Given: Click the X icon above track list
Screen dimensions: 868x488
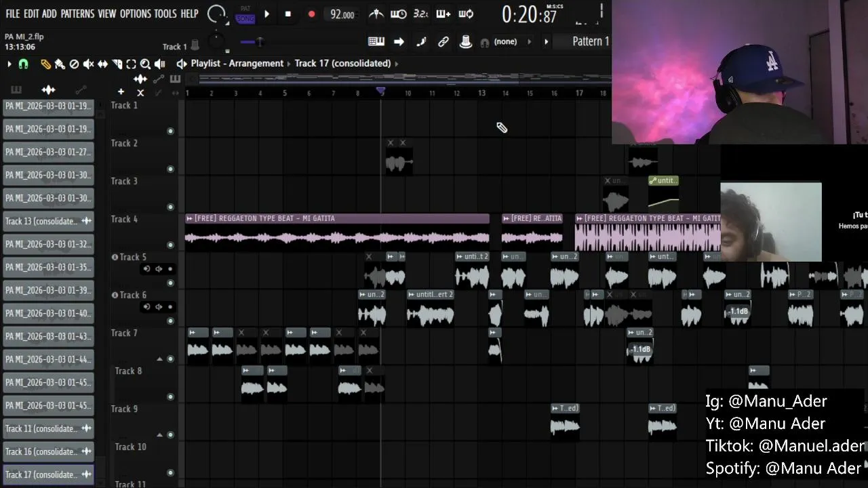Looking at the screenshot, I should point(140,92).
